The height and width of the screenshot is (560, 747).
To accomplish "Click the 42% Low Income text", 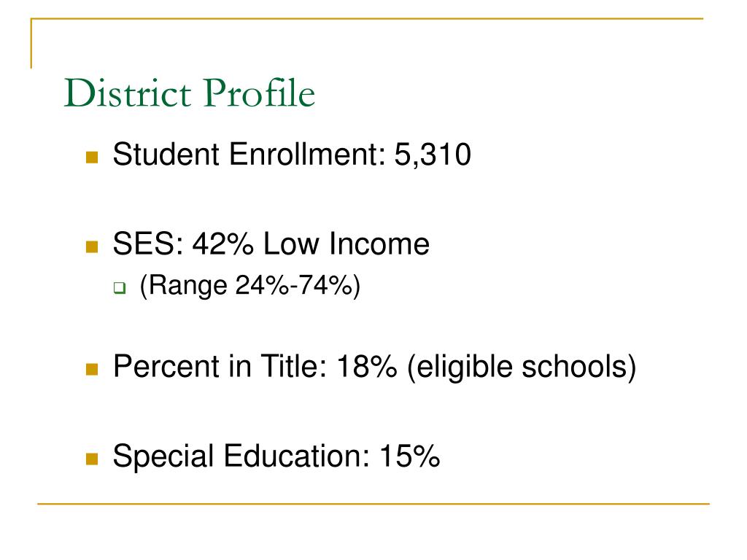I will pyautogui.click(x=311, y=244).
